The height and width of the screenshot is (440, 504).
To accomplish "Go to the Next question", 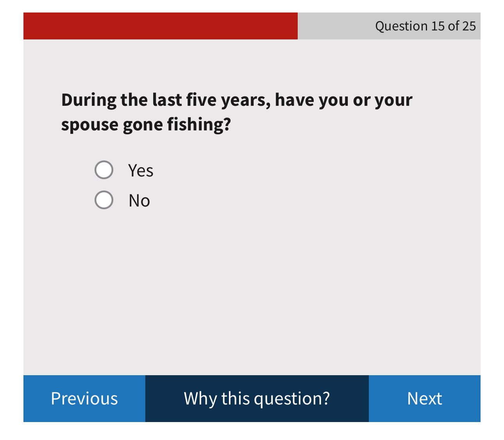I will click(x=424, y=398).
